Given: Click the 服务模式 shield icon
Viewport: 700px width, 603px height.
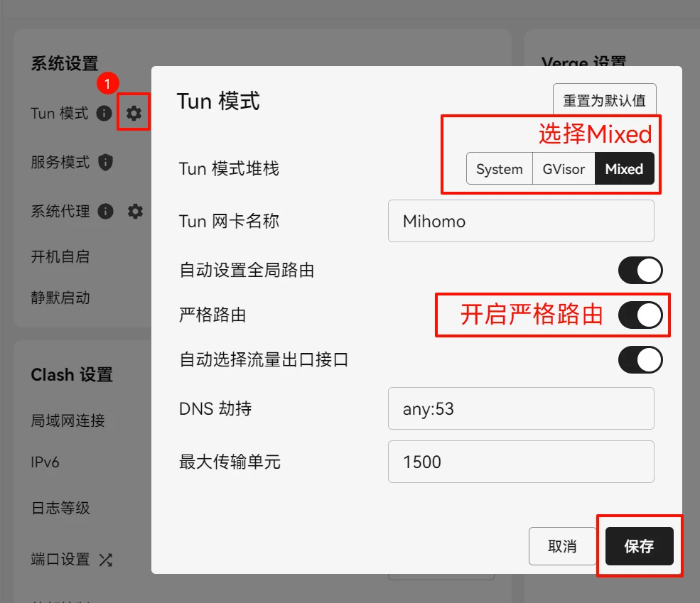Looking at the screenshot, I should (105, 162).
